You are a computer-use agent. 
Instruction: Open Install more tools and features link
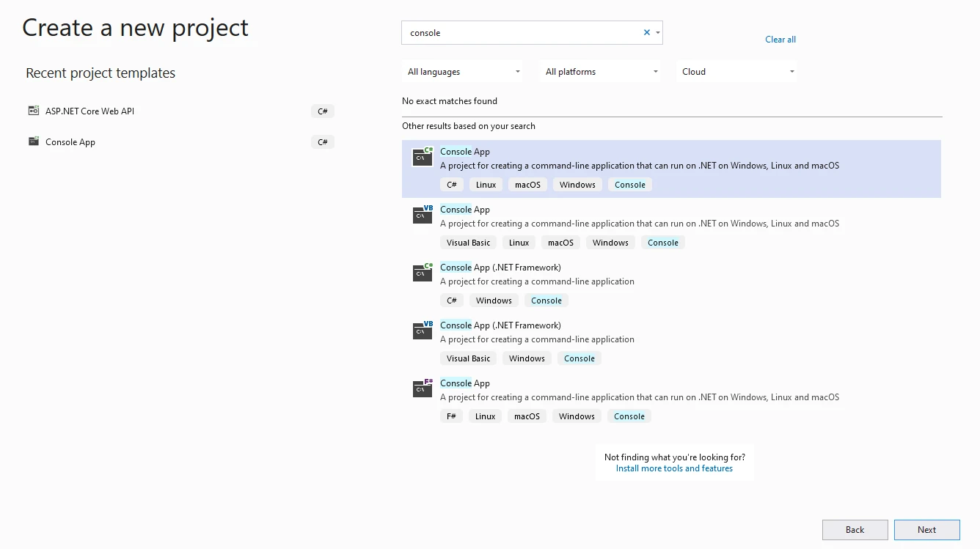674,468
